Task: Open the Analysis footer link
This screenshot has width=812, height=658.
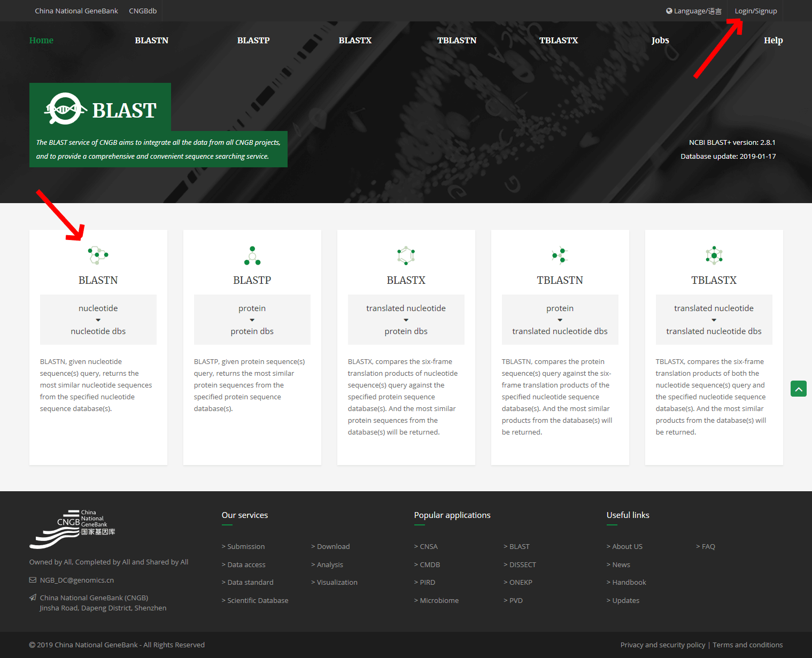Action: (x=327, y=564)
